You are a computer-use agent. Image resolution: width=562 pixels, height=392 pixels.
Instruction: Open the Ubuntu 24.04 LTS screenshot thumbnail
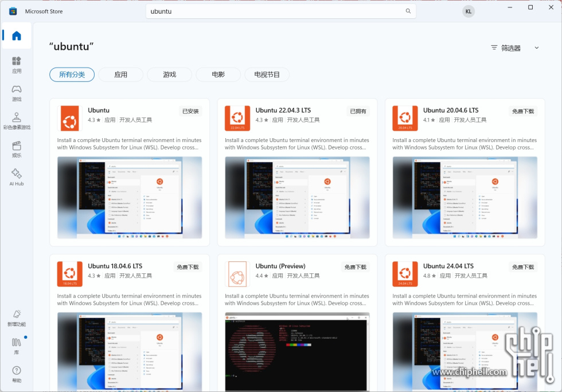pyautogui.click(x=465, y=351)
